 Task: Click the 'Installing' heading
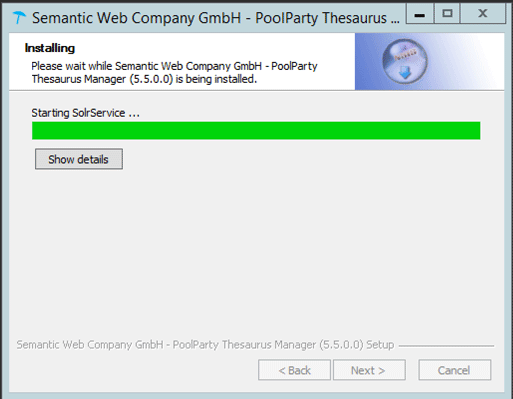pos(50,48)
